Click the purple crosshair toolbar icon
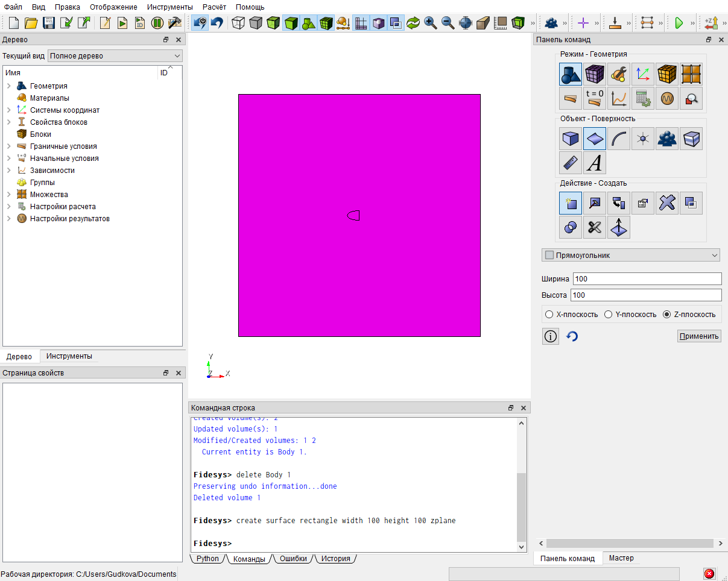 (583, 24)
